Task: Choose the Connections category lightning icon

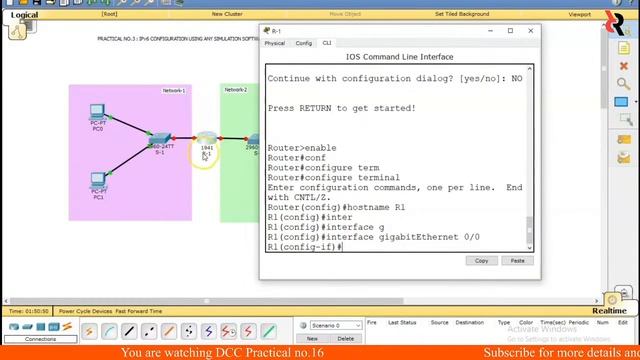Action: [67, 327]
